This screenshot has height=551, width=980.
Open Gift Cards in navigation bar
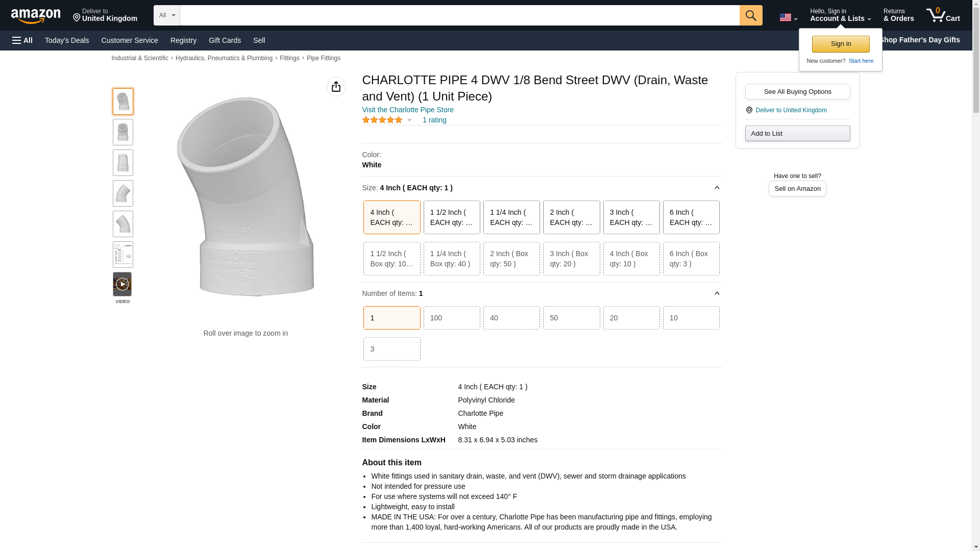click(x=225, y=40)
